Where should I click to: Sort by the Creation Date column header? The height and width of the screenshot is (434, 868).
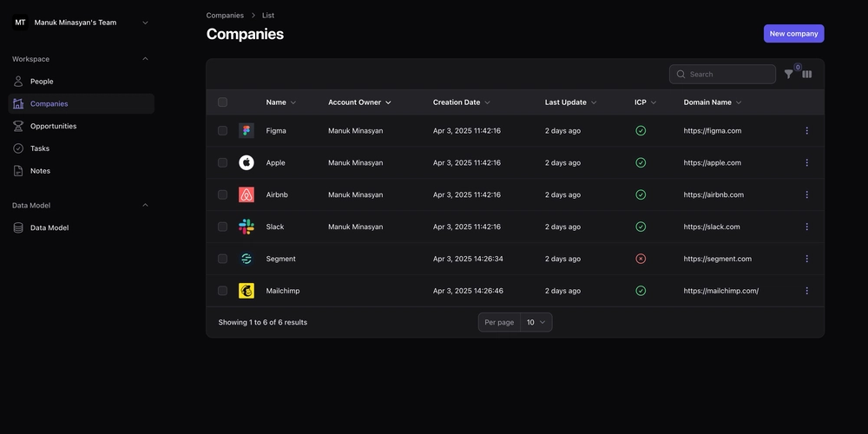462,102
